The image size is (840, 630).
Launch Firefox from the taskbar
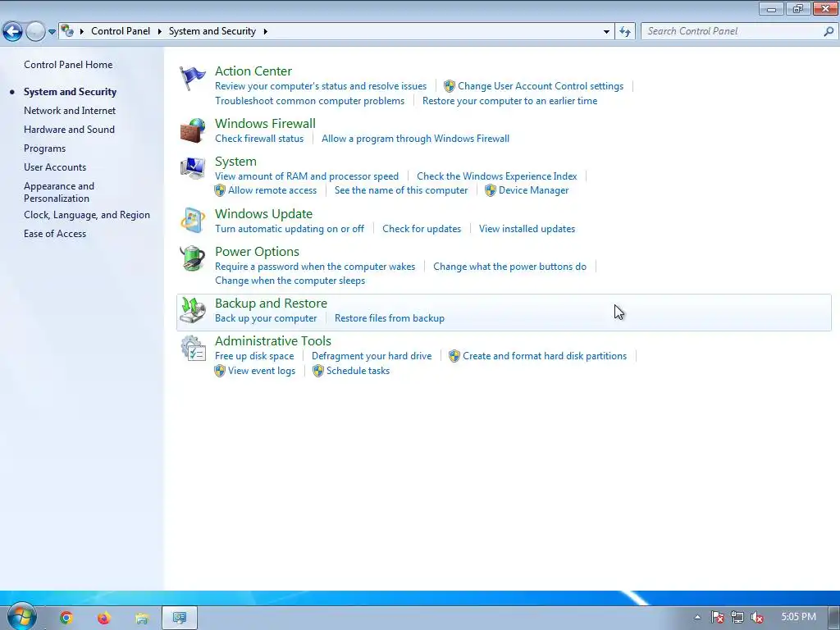pyautogui.click(x=104, y=619)
